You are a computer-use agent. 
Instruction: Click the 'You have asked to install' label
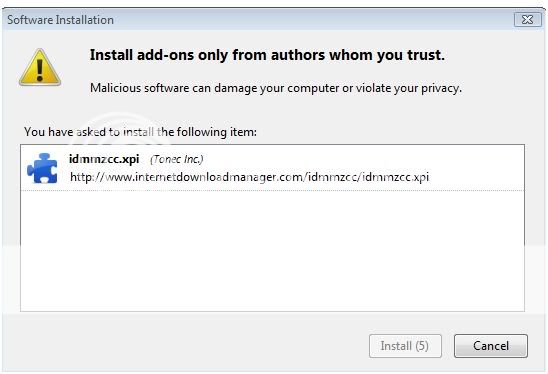[x=140, y=132]
